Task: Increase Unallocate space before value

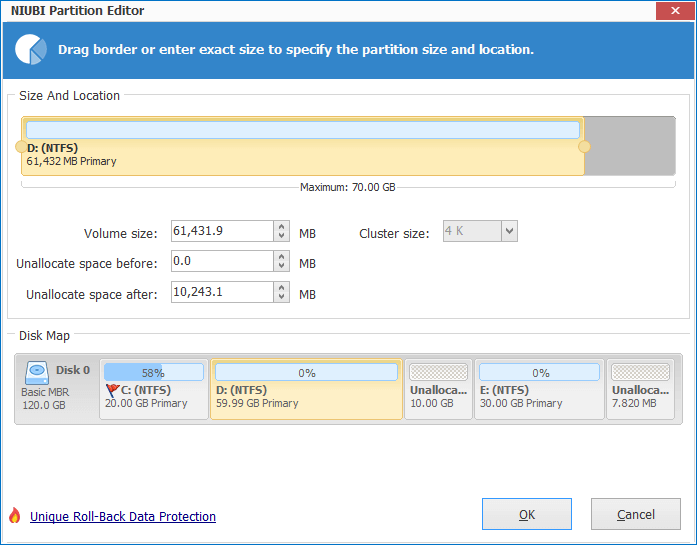Action: 281,256
